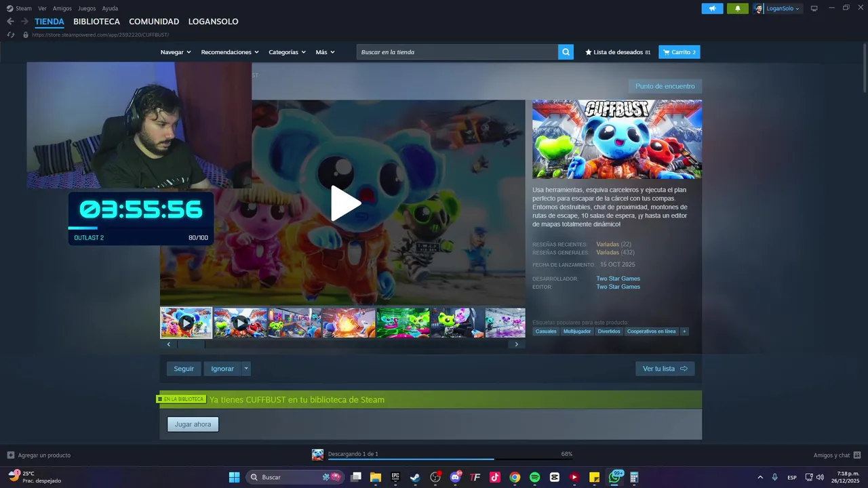Select the Cooperativos en línea tag
Viewport: 868px width, 488px height.
(651, 331)
